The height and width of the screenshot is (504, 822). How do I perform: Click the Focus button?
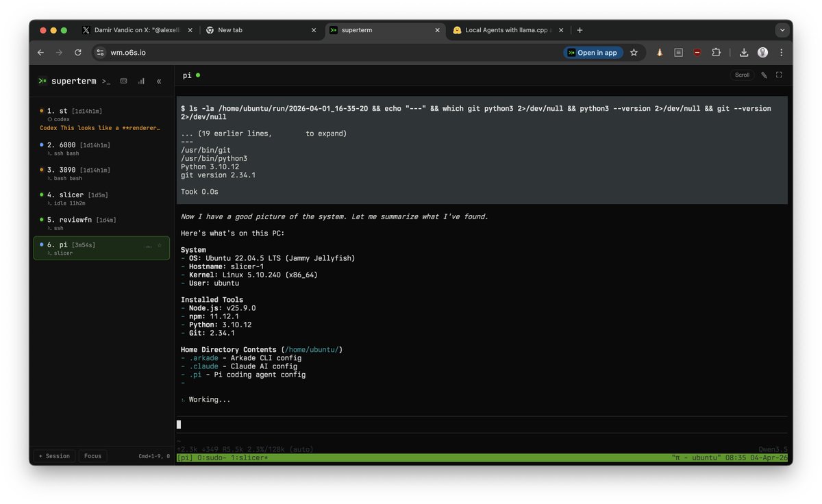click(92, 456)
